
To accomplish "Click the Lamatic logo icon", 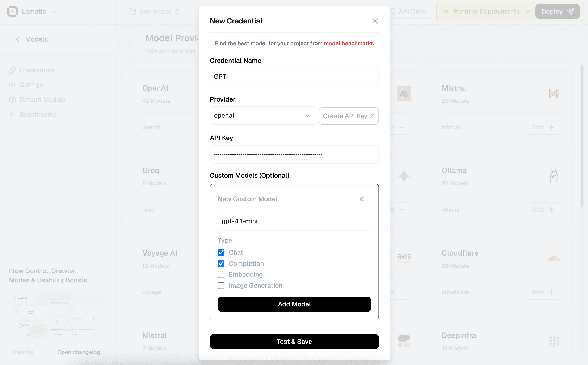I will [12, 11].
